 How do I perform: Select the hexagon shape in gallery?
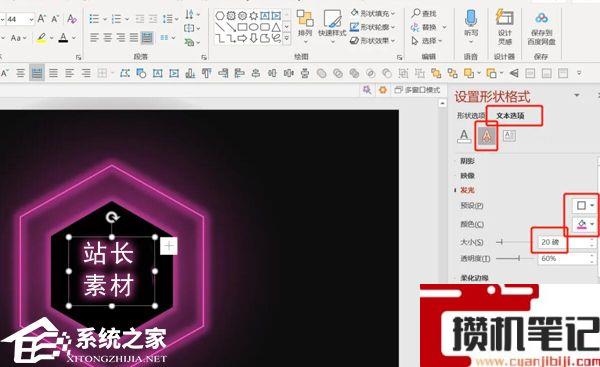coord(220,16)
